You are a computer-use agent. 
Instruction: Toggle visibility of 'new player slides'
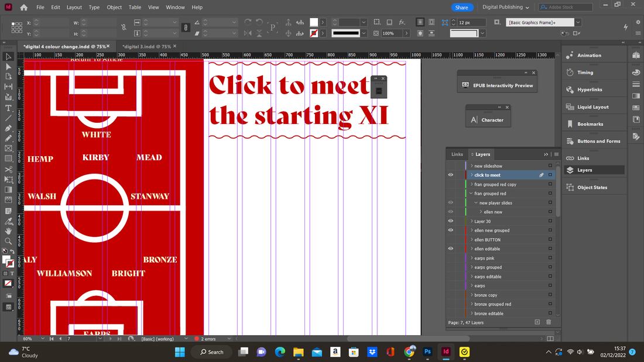coord(451,203)
